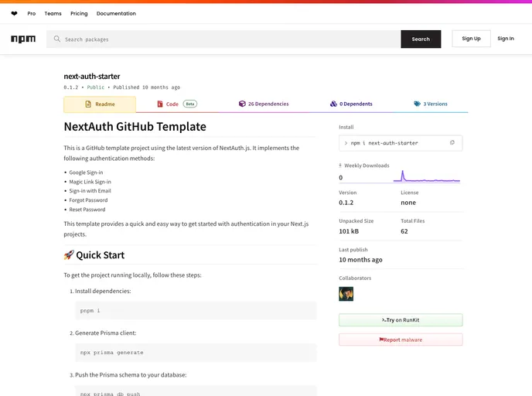Click the Readme file icon
Image resolution: width=532 pixels, height=396 pixels.
(88, 104)
